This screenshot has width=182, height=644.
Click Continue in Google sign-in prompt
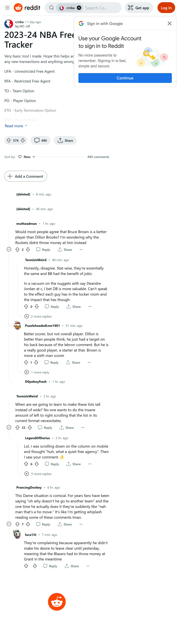point(125,78)
